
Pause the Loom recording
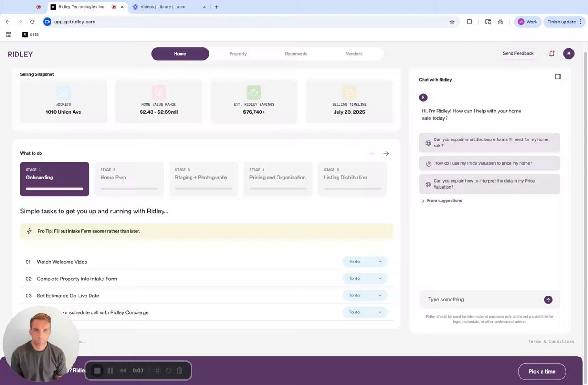click(x=110, y=370)
